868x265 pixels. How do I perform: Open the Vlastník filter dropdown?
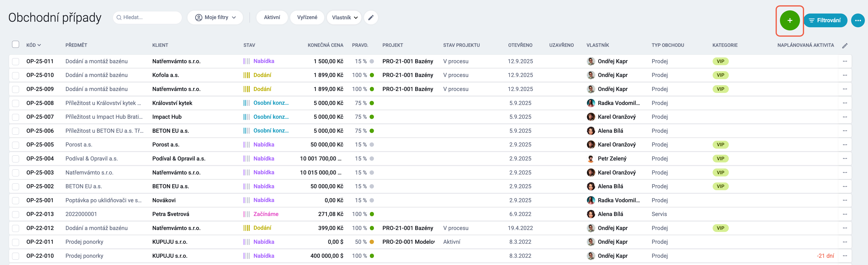[344, 18]
